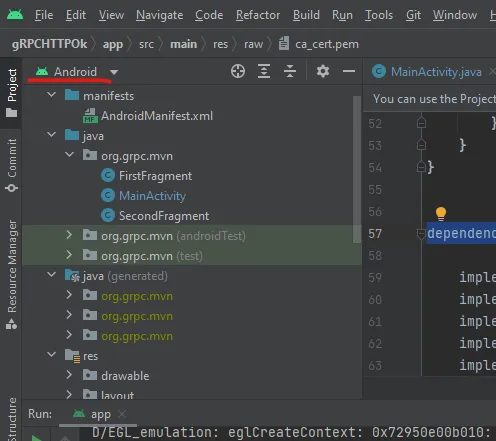The width and height of the screenshot is (496, 441).
Task: Click the yellow lightbulb quick-fix icon
Action: (441, 213)
